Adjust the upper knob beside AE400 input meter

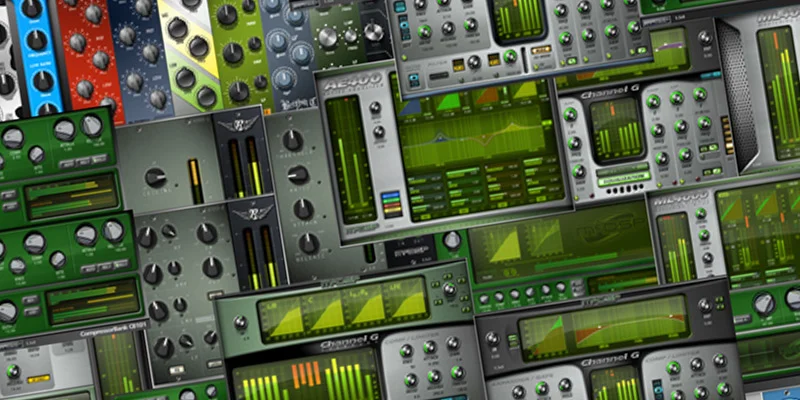pyautogui.click(x=376, y=108)
